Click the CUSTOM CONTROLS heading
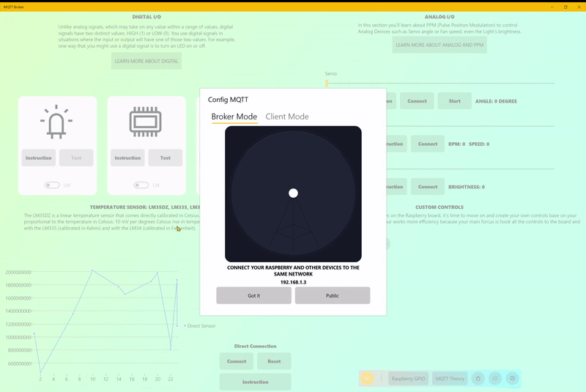The height and width of the screenshot is (392, 586). click(439, 207)
